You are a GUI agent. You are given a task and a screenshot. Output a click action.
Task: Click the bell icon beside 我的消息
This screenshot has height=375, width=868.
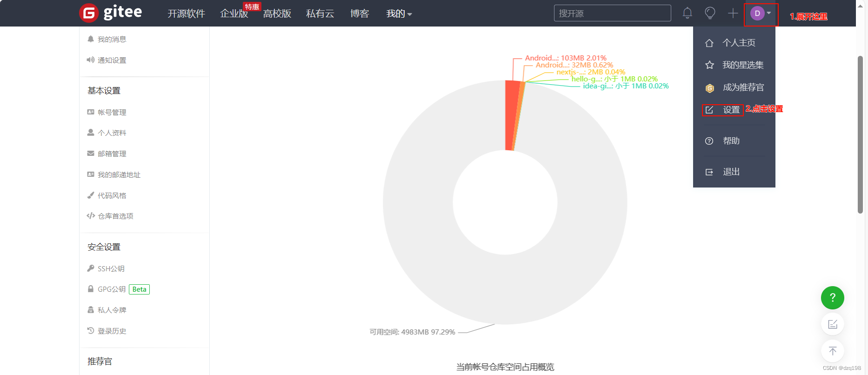click(x=91, y=39)
